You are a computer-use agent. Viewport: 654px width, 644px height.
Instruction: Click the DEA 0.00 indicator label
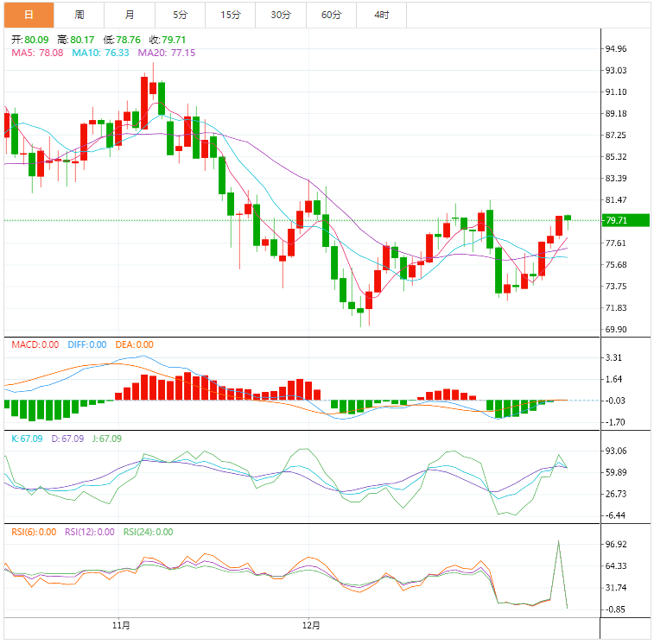click(134, 344)
